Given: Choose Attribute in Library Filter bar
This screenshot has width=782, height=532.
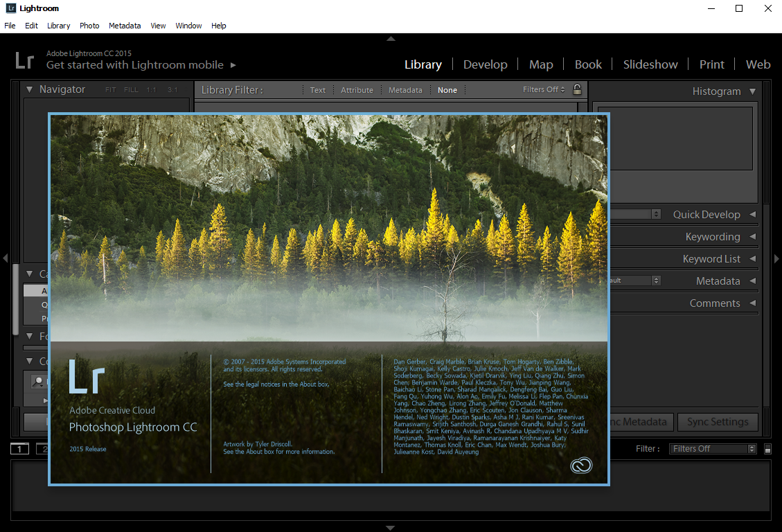Looking at the screenshot, I should pos(357,90).
